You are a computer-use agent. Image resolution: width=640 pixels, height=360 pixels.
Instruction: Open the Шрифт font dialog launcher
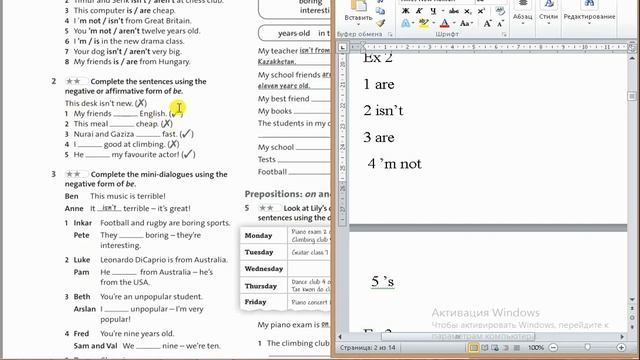pyautogui.click(x=504, y=34)
